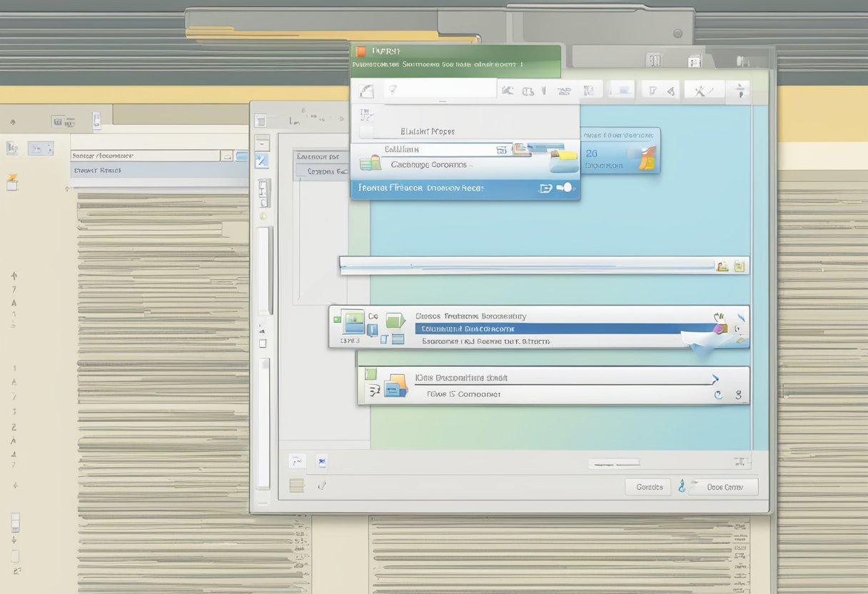Open the up-down stepper at toolbar right end
868x594 pixels.
click(740, 90)
